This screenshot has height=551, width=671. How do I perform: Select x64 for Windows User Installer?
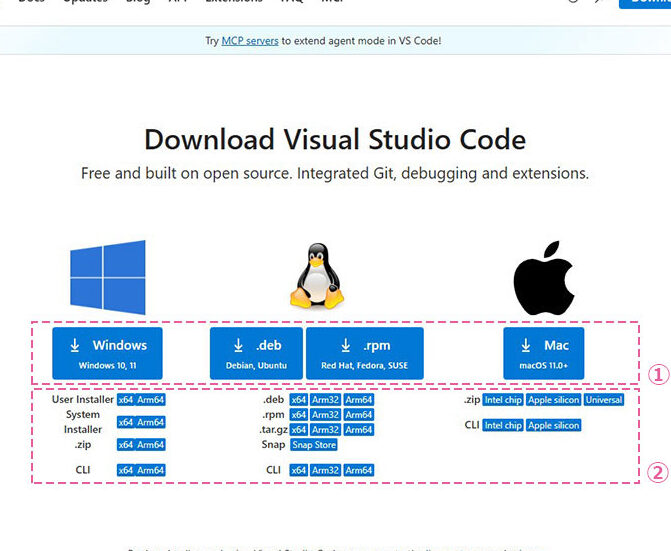(x=125, y=400)
